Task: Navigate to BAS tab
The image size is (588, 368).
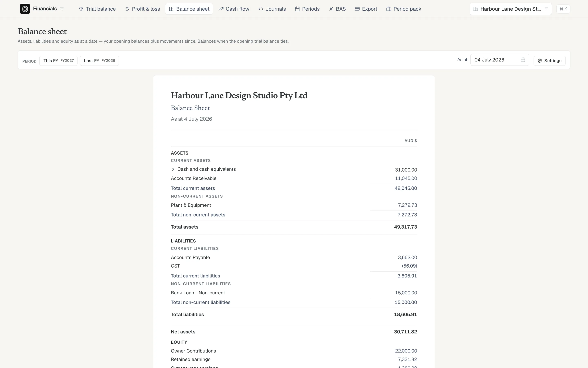Action: 337,9
